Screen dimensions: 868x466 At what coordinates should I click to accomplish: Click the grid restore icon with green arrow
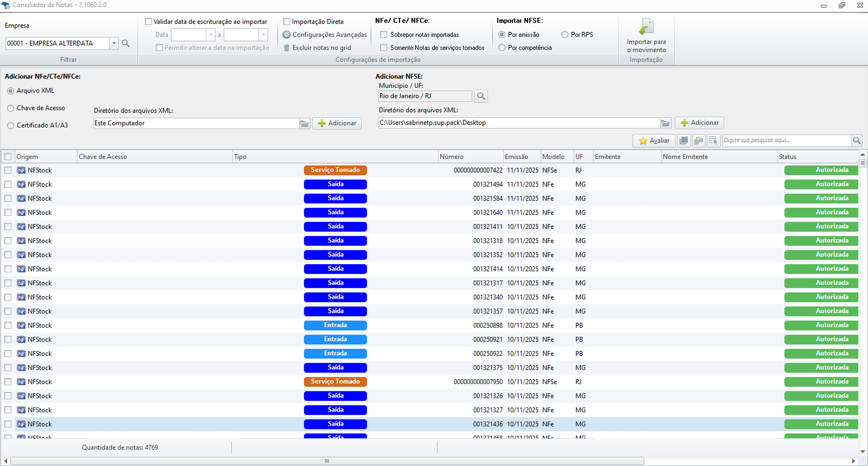tap(699, 141)
